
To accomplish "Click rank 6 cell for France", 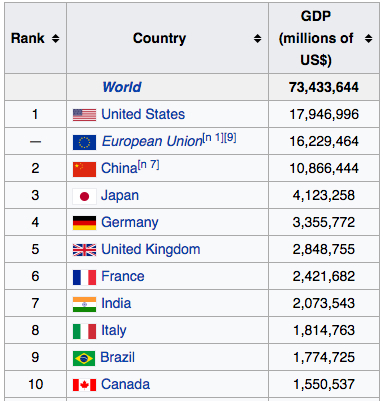I will pos(35,277).
